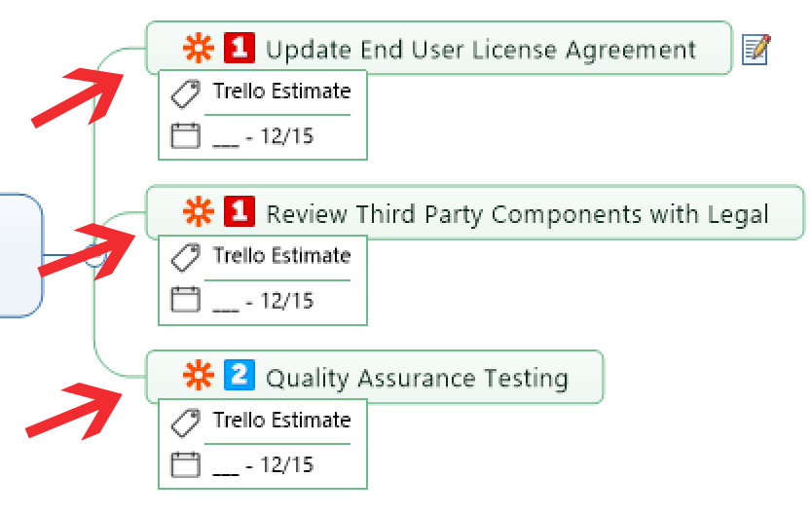Screen dimensions: 812x515
Task: Select the Review Third Party Components with Legal topic
Action: pos(475,212)
